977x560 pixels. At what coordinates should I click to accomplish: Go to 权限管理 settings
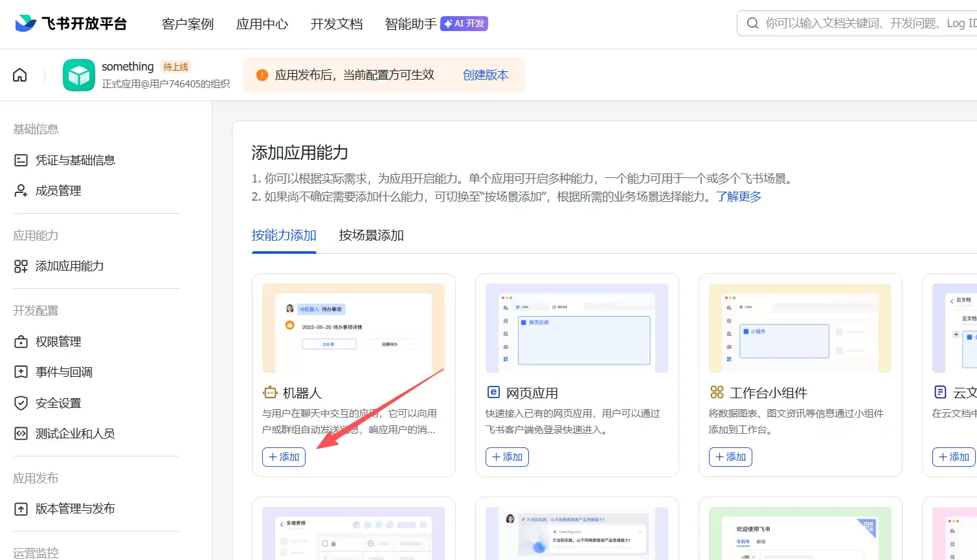pyautogui.click(x=58, y=341)
